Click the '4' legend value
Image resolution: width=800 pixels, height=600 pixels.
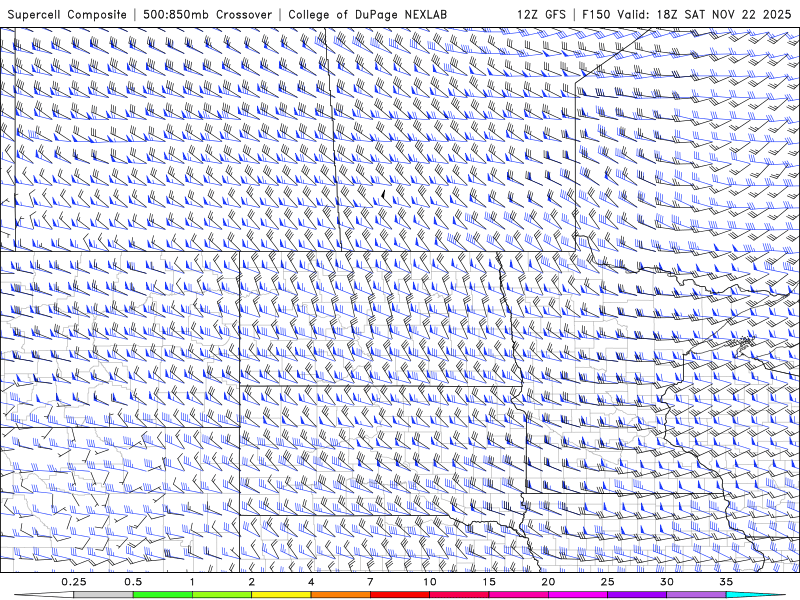tap(311, 582)
